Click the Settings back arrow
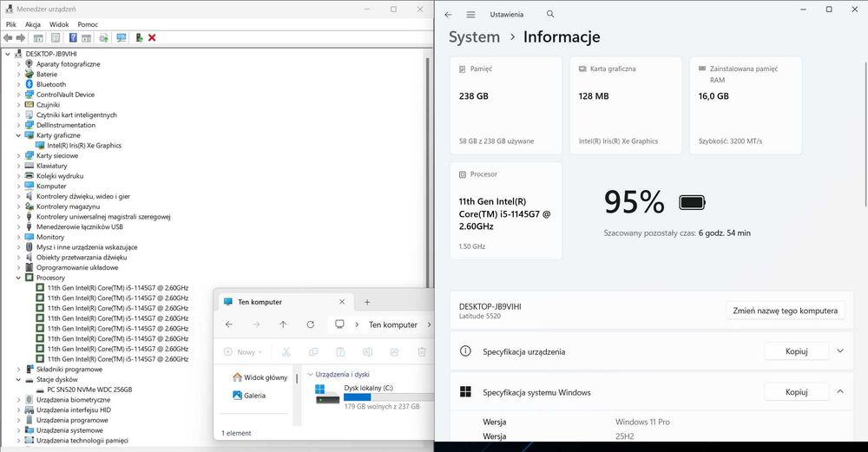 click(x=448, y=15)
